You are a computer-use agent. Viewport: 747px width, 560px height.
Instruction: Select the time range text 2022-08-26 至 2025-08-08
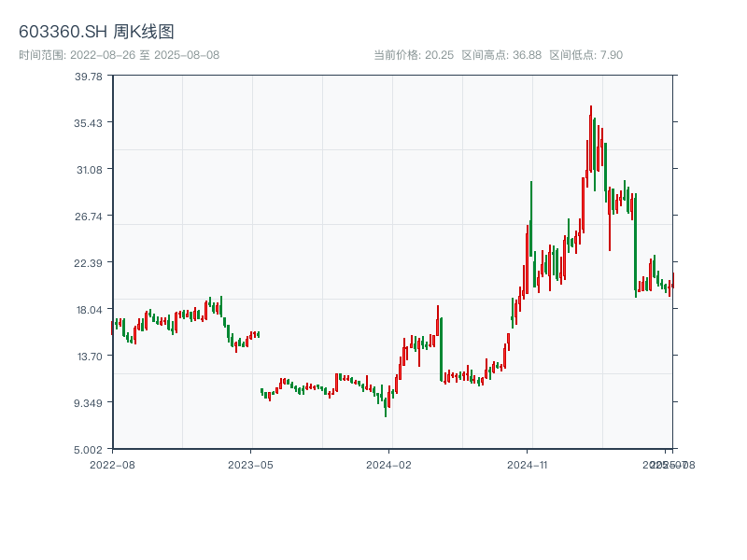[x=145, y=55]
